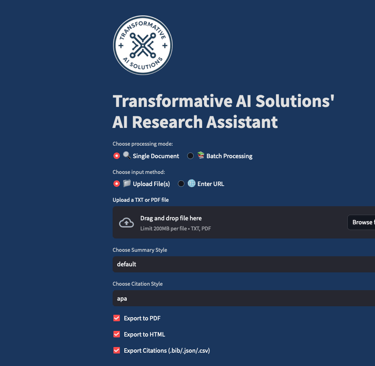375x366 pixels.
Task: Click the AI Research Assistant heading
Action: point(195,122)
